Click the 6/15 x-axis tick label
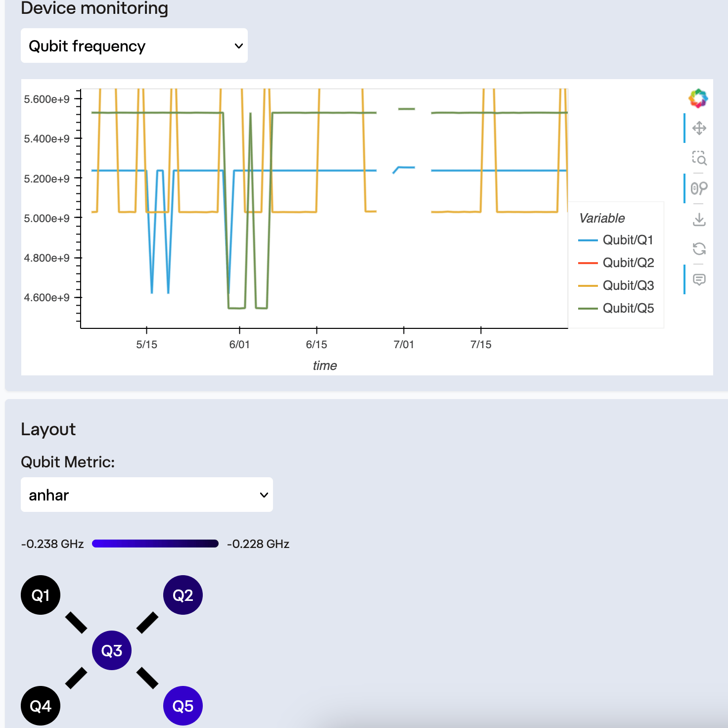The image size is (728, 728). (317, 345)
